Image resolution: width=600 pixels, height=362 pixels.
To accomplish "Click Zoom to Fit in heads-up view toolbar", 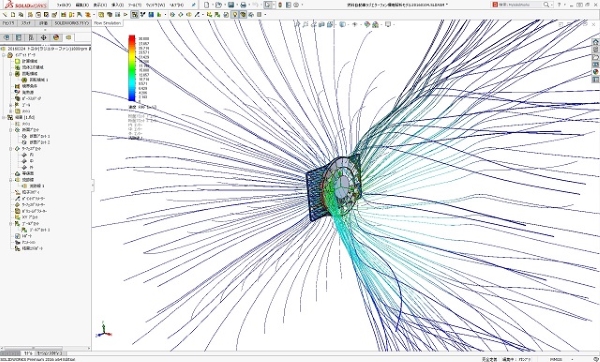I will (297, 24).
